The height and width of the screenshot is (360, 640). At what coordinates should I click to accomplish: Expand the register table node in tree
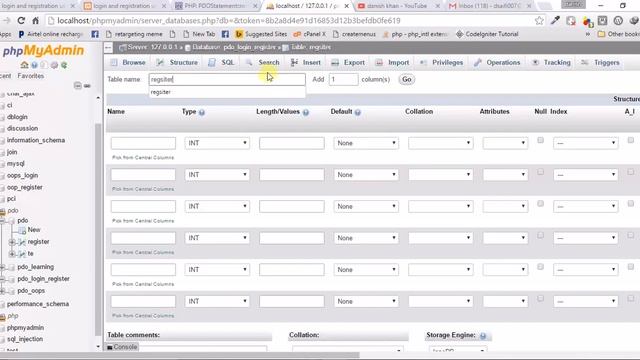(x=12, y=242)
